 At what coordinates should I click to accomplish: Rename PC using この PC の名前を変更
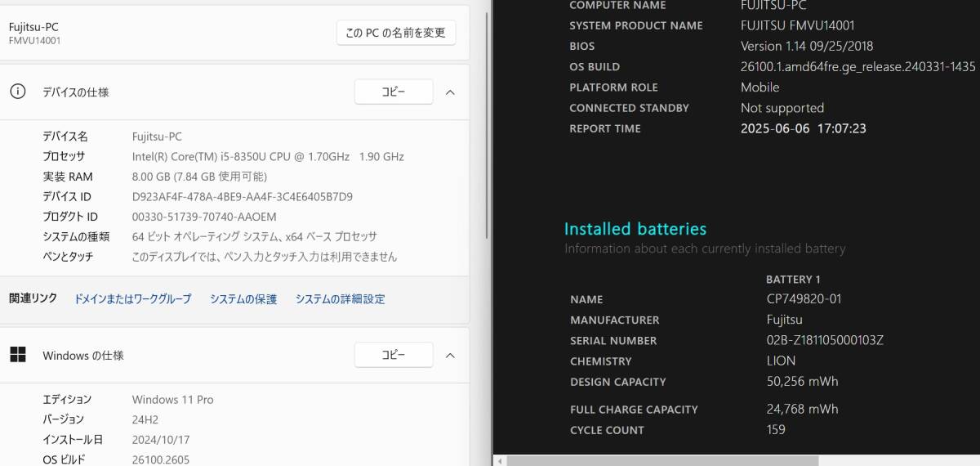(x=396, y=33)
